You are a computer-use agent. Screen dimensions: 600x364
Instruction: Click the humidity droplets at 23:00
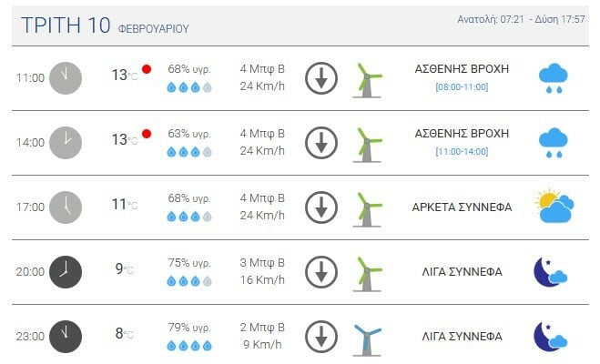click(x=189, y=346)
